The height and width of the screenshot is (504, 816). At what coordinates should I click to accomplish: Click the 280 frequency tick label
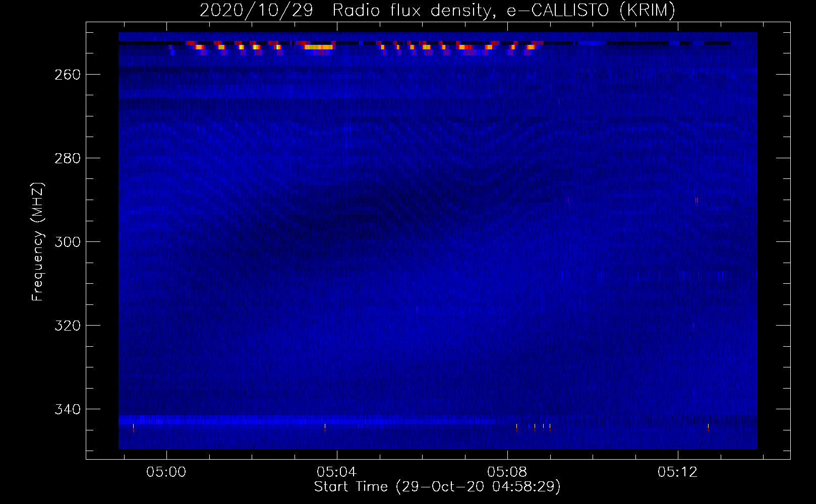click(x=68, y=158)
